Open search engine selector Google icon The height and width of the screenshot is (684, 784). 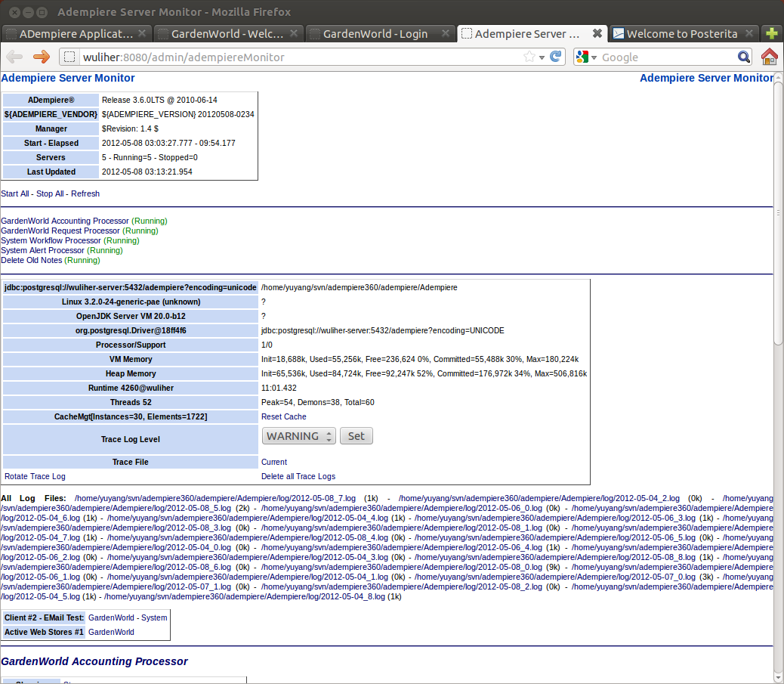pos(585,57)
